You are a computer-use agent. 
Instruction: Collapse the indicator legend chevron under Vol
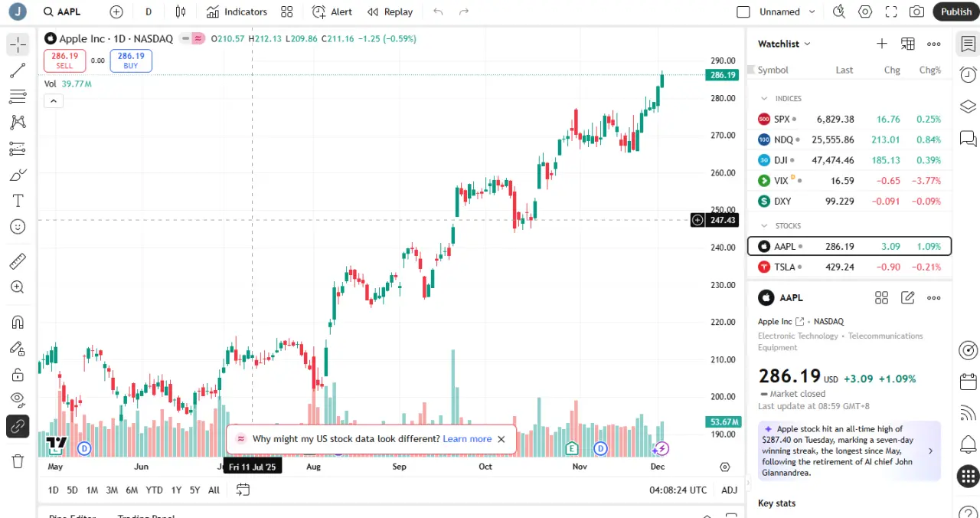tap(54, 100)
